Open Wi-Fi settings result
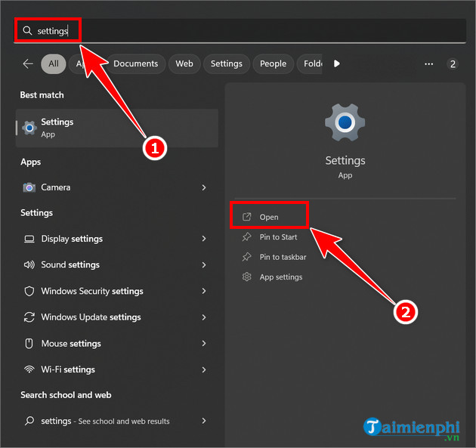 tap(117, 369)
